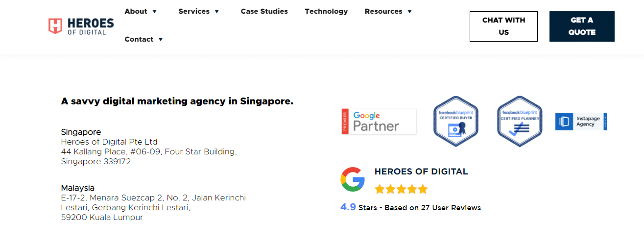This screenshot has width=644, height=247.
Task: Click the savvy digital marketing agency headline
Action: [177, 101]
